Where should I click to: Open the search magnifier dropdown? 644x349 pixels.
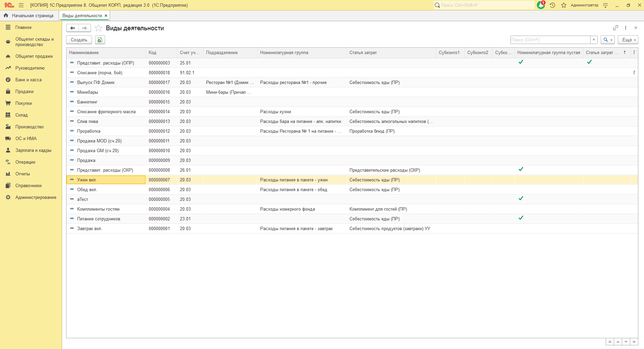point(608,40)
